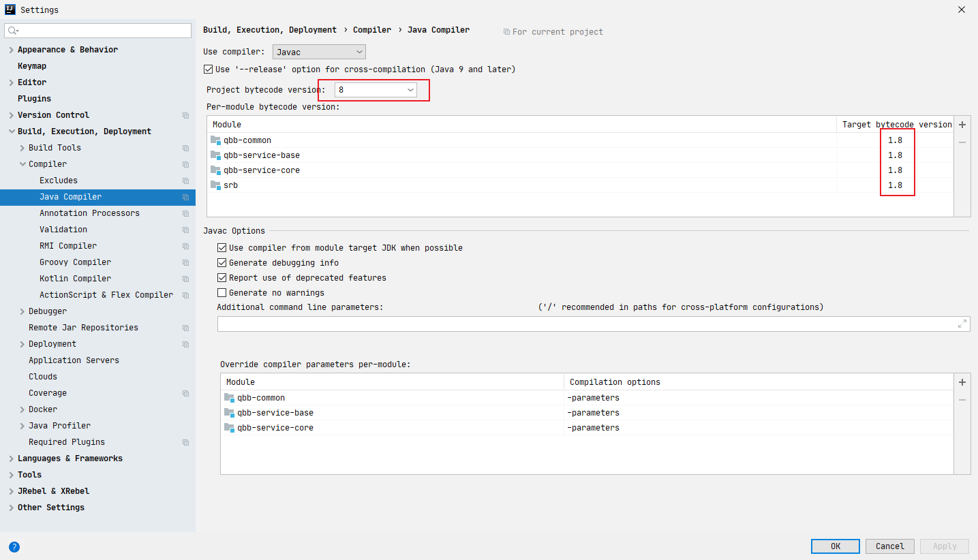Click the srb module folder icon

[x=216, y=185]
